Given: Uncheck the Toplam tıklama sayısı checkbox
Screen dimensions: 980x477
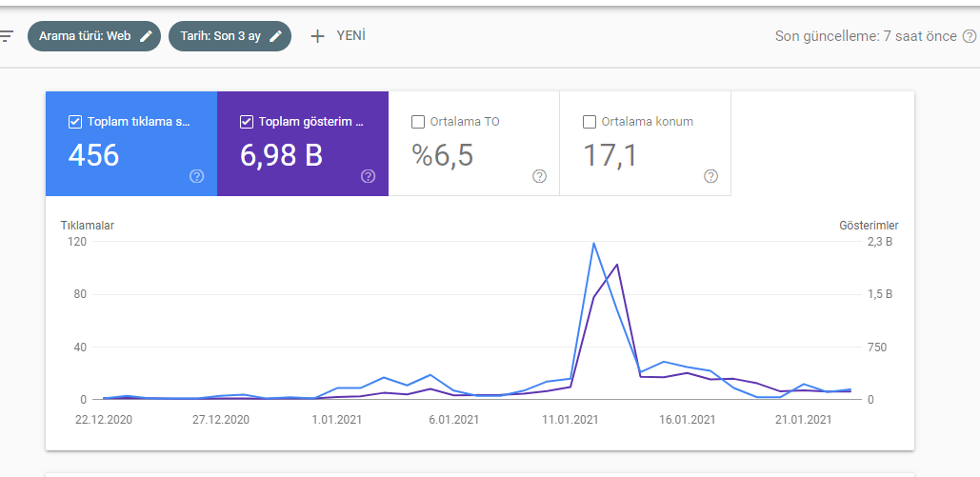Looking at the screenshot, I should point(75,122).
